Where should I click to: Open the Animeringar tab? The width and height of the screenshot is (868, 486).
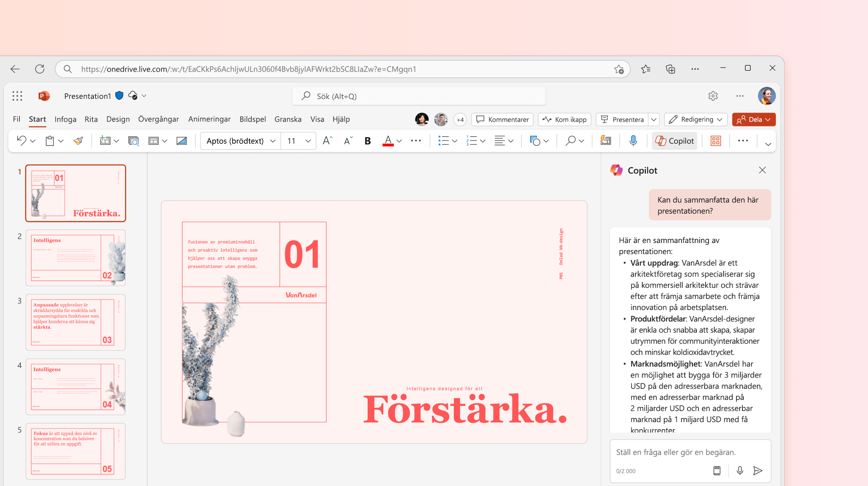tap(209, 119)
